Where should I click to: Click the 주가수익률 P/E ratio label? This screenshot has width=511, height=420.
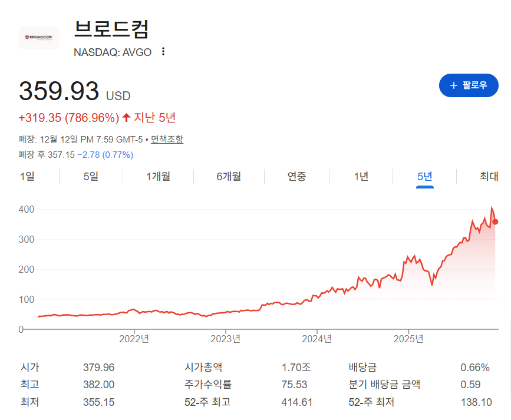tap(208, 385)
